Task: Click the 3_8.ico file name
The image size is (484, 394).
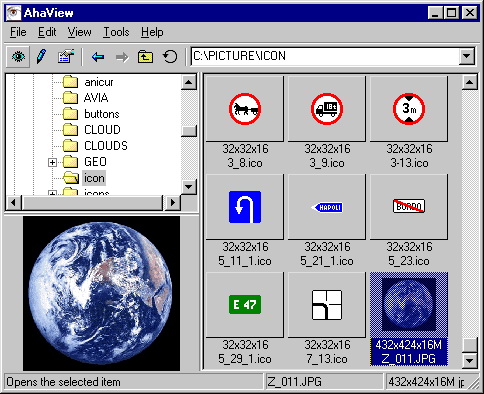Action: [x=245, y=163]
